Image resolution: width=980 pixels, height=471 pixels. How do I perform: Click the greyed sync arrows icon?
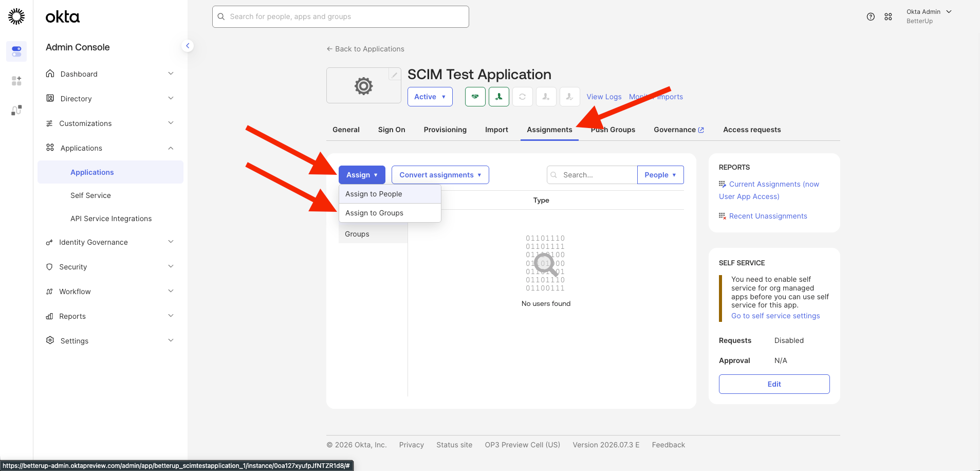tap(523, 97)
